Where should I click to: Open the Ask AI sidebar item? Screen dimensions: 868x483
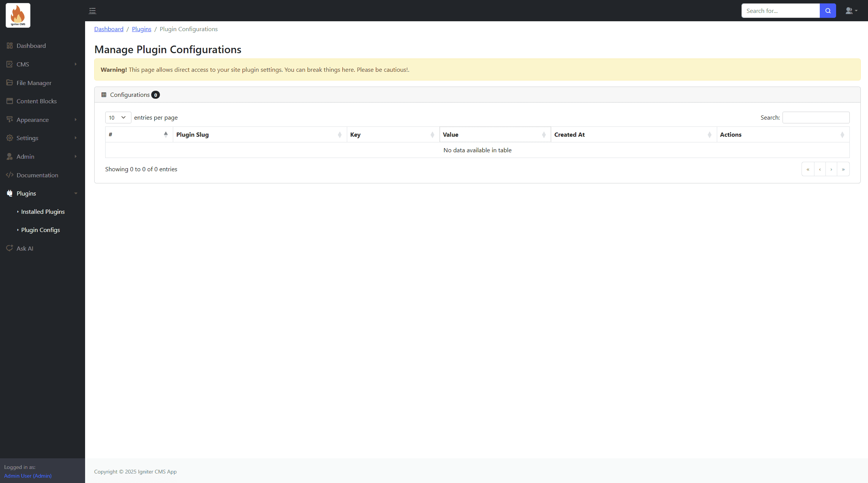pyautogui.click(x=25, y=248)
